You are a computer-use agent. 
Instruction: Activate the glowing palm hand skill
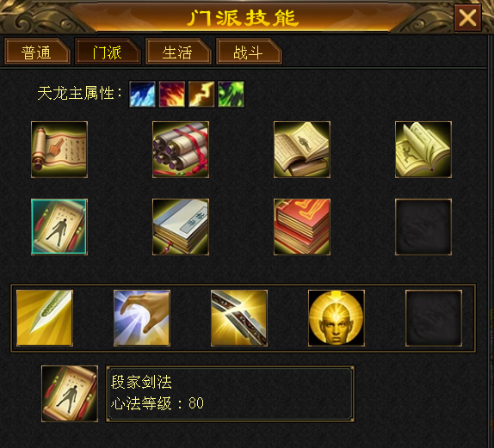point(142,318)
